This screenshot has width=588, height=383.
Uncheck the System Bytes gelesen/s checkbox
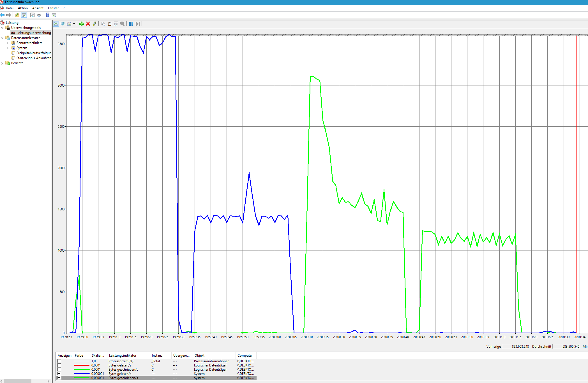[59, 373]
